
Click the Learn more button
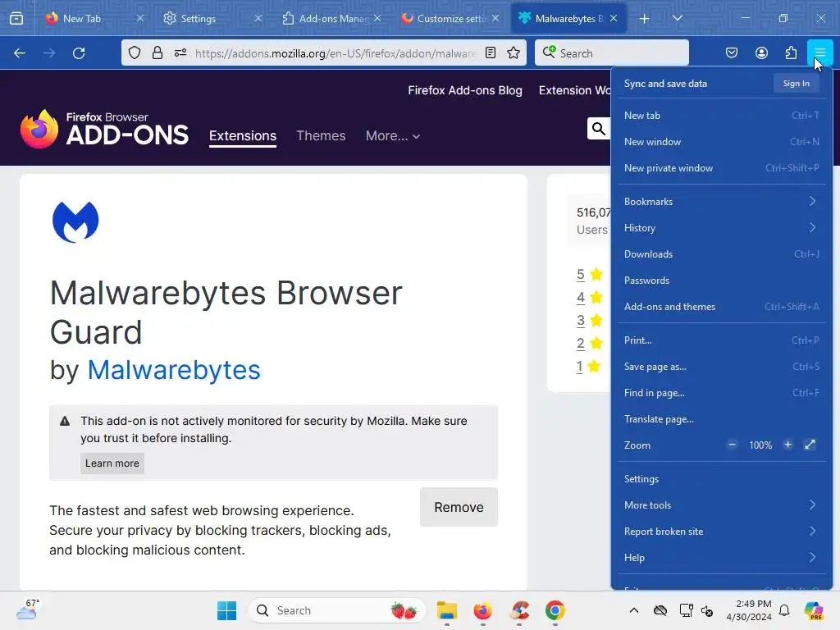tap(112, 463)
